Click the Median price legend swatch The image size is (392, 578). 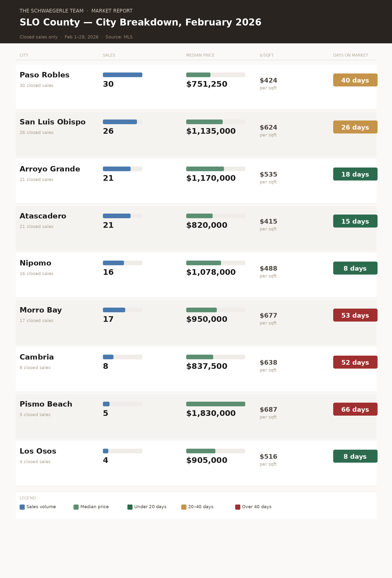pyautogui.click(x=76, y=507)
